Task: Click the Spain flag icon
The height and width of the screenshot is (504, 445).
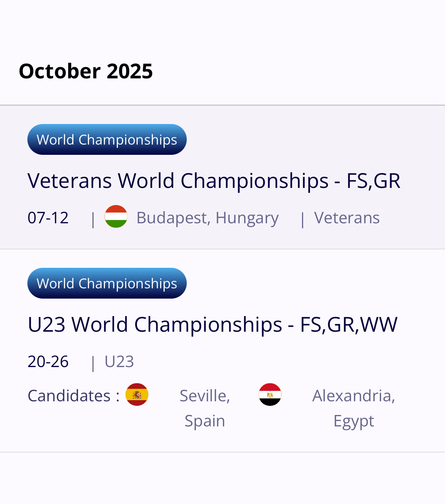Action: [x=137, y=394]
